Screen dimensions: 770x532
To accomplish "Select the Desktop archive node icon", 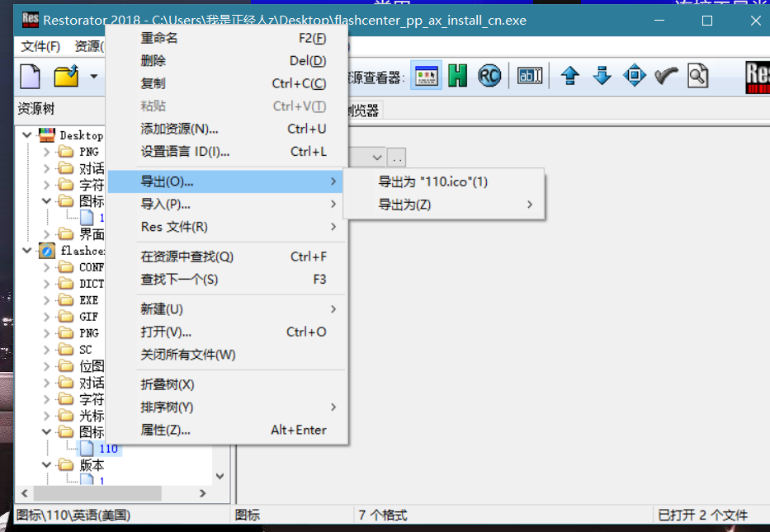I will click(x=47, y=135).
